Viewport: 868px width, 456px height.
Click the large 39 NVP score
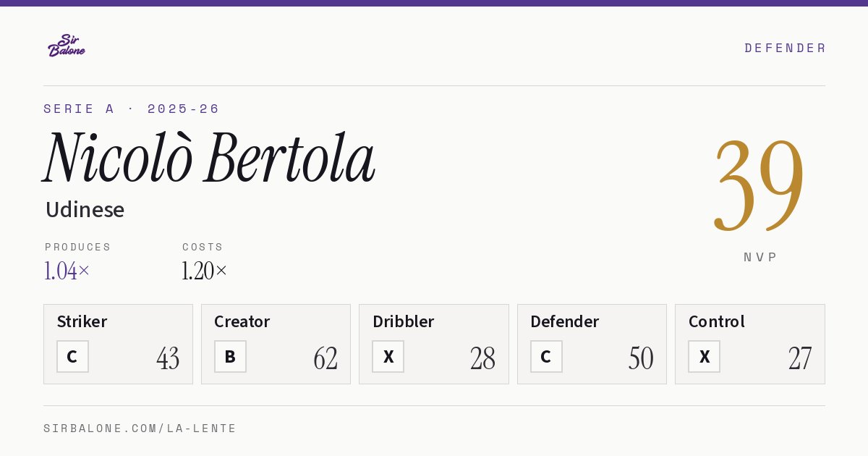pyautogui.click(x=759, y=185)
